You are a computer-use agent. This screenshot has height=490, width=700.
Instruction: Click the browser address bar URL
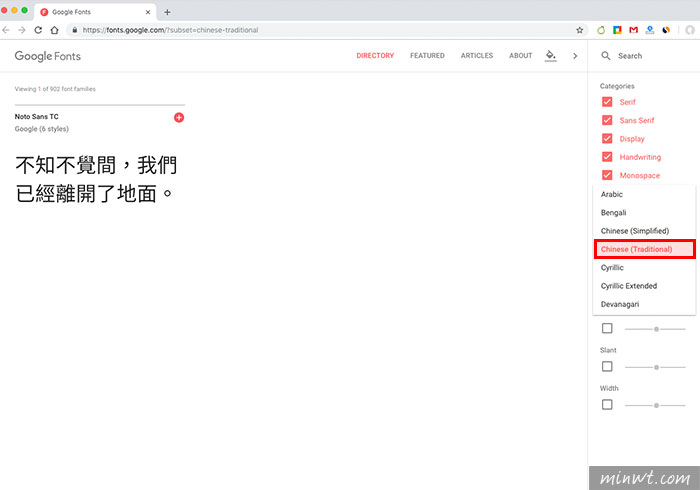click(x=170, y=30)
